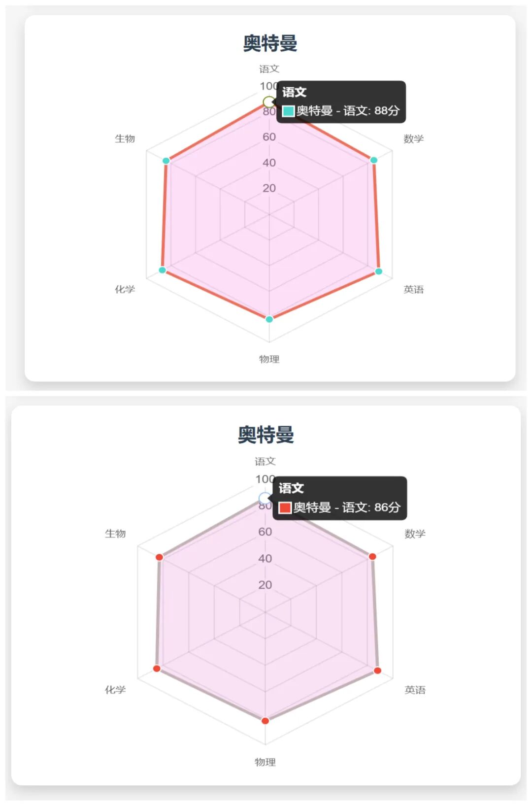Click the hollow 语文 point beside 86分 tooltip
Viewport: 532px width, 806px height.
coord(265,499)
